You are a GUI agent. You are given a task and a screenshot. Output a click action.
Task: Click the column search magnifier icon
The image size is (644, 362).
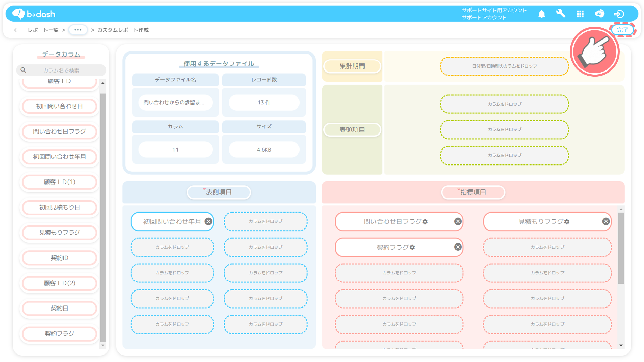pos(23,70)
